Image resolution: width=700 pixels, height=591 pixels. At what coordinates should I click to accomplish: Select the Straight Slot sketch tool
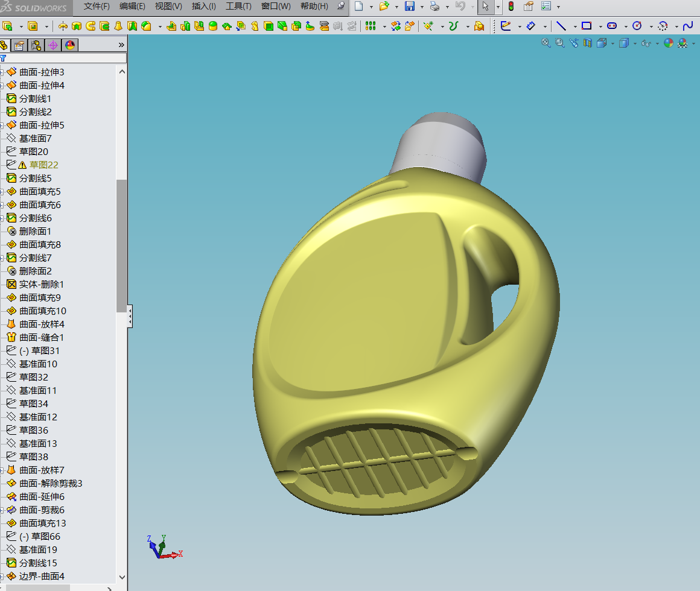click(x=612, y=27)
